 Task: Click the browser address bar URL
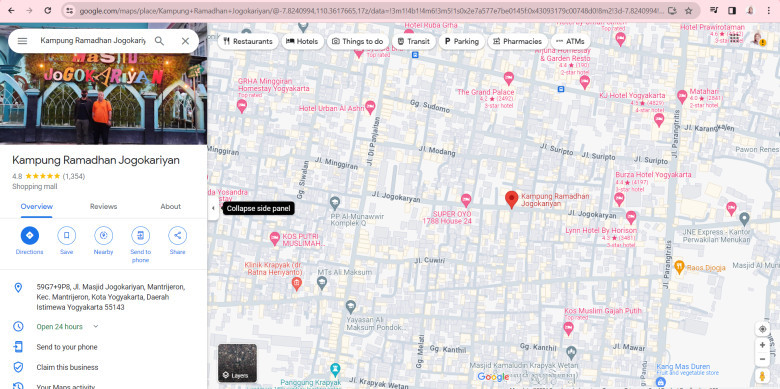pos(371,10)
